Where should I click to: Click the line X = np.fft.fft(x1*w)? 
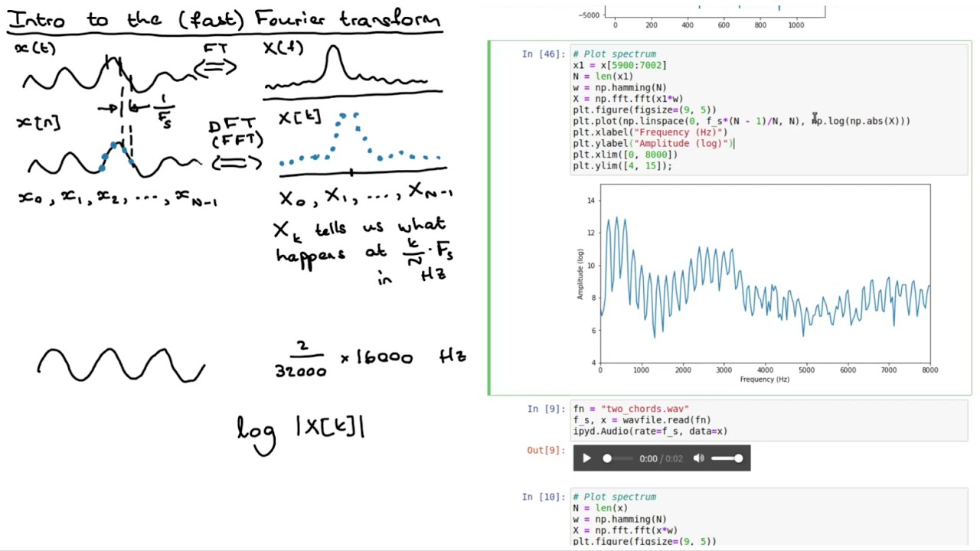click(628, 99)
